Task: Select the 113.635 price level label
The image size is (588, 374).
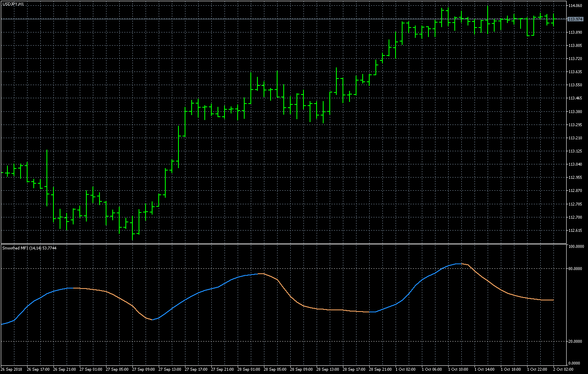Action: (x=575, y=72)
